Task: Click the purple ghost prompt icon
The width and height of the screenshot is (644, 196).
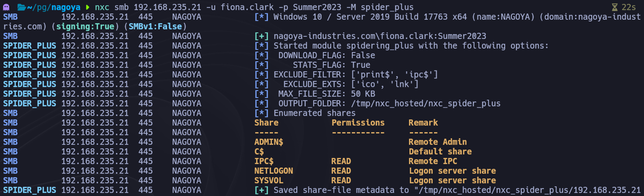Action: [6, 7]
